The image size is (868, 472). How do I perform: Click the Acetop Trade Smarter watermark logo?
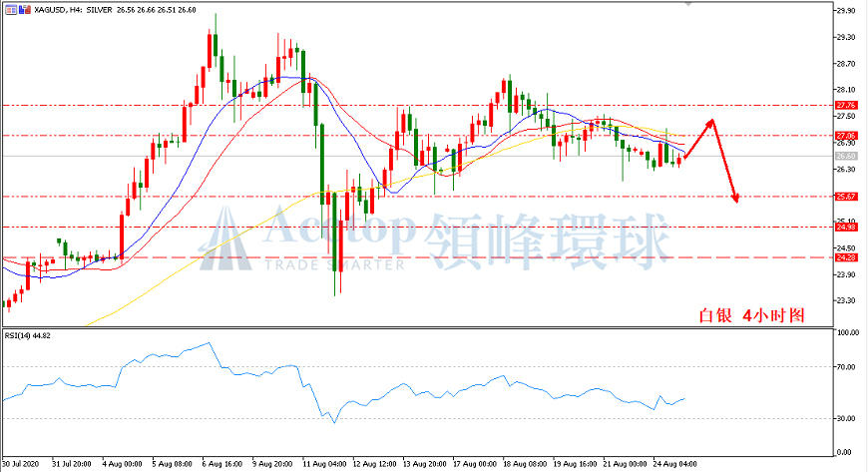[435, 239]
